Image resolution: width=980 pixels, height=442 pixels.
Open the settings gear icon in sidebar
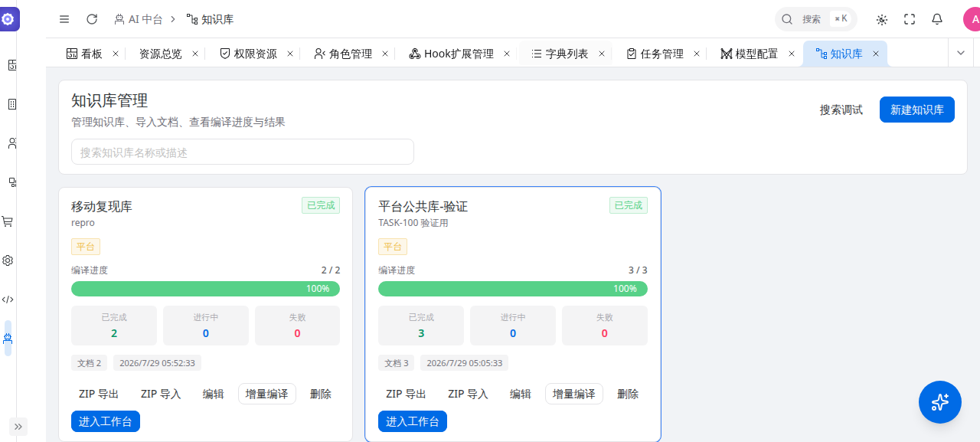coord(8,260)
